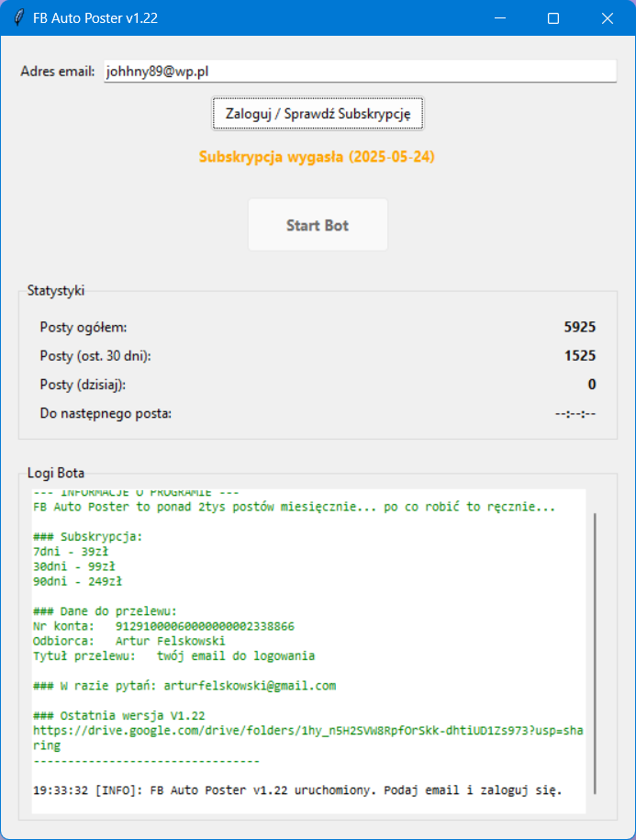The width and height of the screenshot is (636, 840).
Task: Click the ### Dane do przelewu heading
Action: 105,611
